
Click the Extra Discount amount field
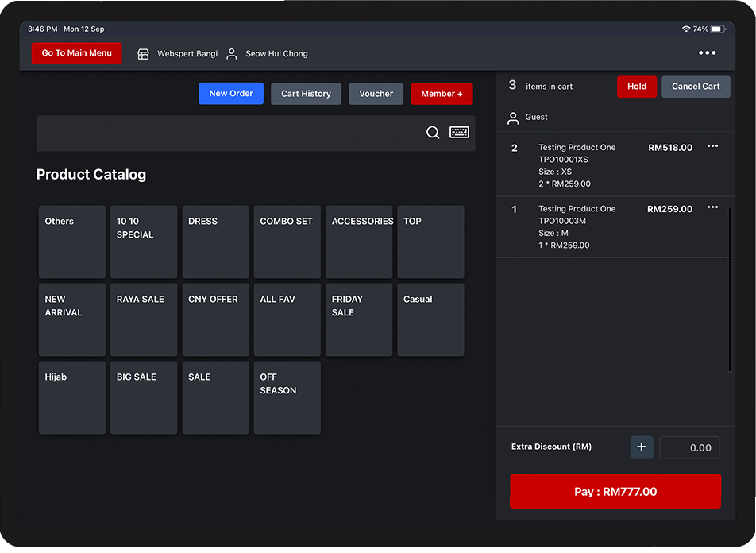click(x=689, y=447)
